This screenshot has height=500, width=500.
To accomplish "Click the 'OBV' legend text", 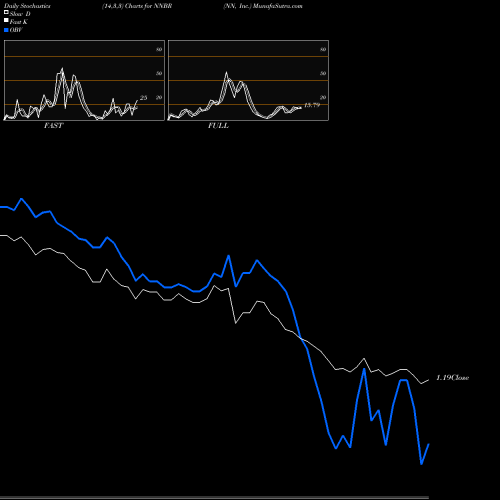I will 16,30.
